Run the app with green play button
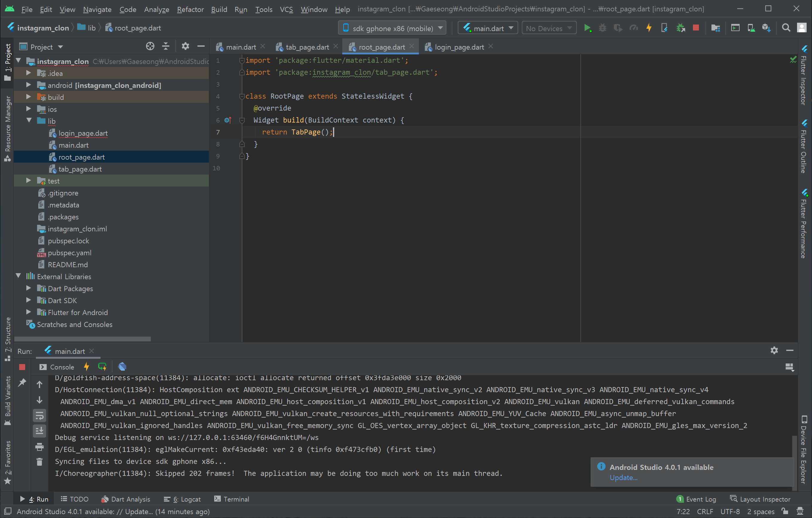The width and height of the screenshot is (812, 518). 587,28
